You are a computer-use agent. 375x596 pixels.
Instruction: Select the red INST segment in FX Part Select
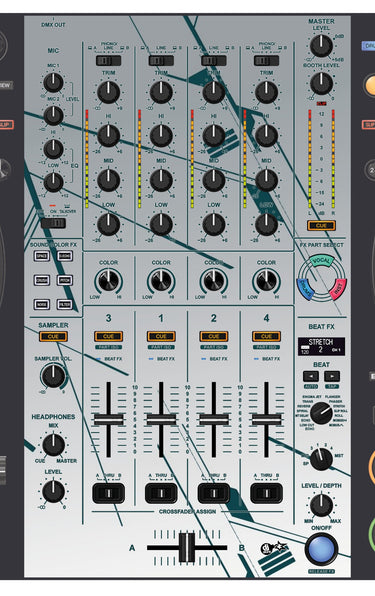point(337,289)
